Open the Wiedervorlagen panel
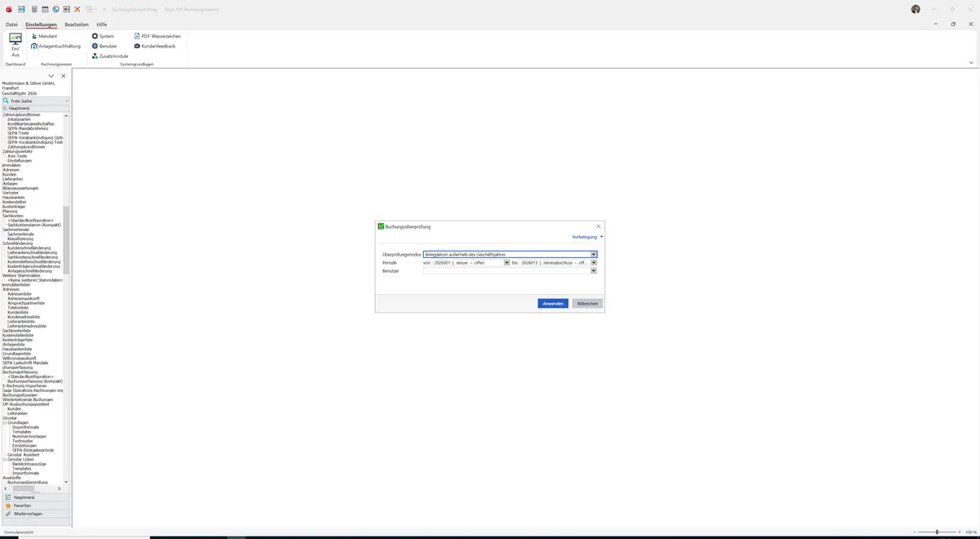980x539 pixels. point(36,514)
